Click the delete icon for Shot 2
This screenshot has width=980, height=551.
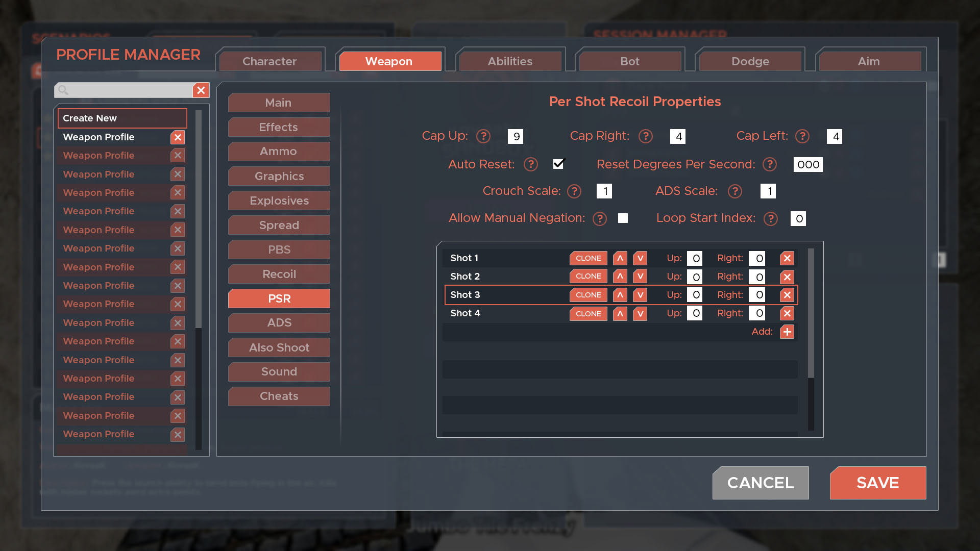[787, 277]
